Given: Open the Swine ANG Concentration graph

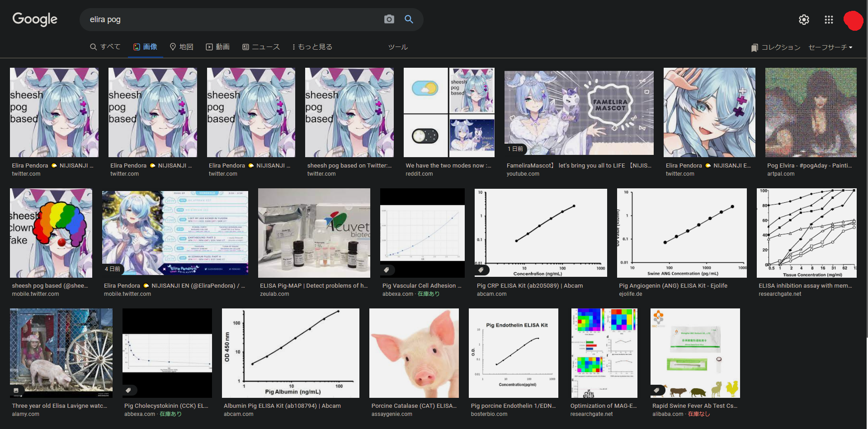Looking at the screenshot, I should pos(682,233).
